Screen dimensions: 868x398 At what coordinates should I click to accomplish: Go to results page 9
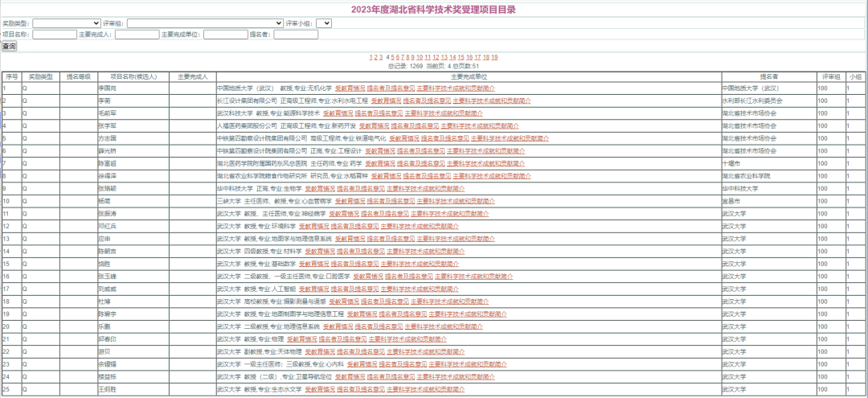pyautogui.click(x=413, y=57)
